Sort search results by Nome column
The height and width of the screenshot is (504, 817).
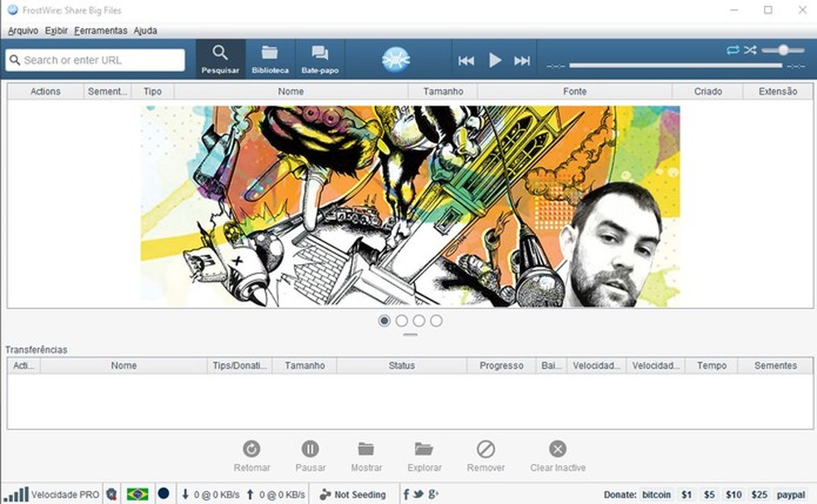click(291, 91)
